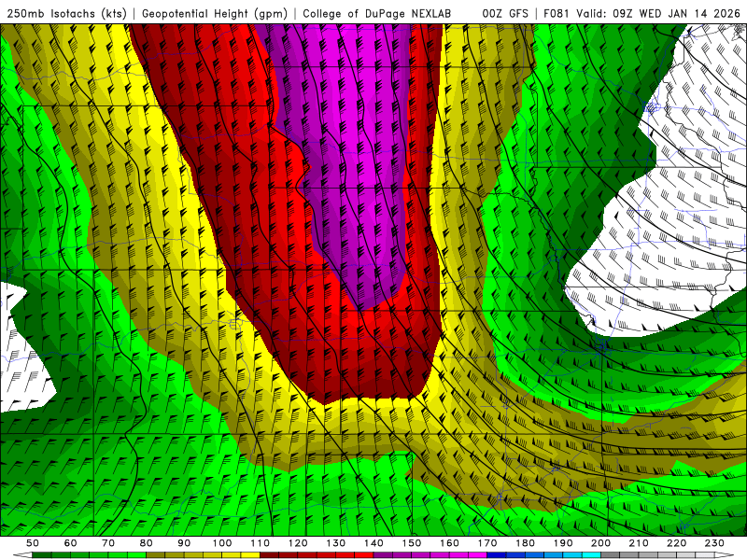This screenshot has height=560, width=747.
Task: Select the dark gray swatch starting at 200
Action: coord(611,555)
